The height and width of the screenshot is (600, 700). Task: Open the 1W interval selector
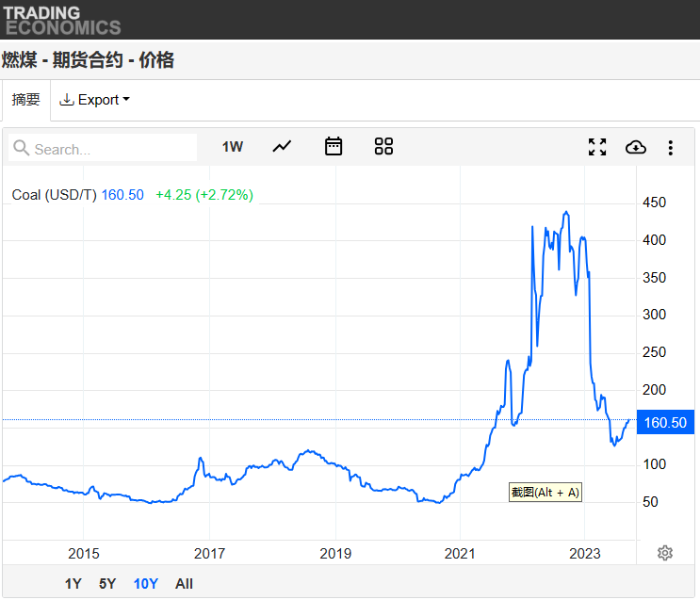pos(233,147)
